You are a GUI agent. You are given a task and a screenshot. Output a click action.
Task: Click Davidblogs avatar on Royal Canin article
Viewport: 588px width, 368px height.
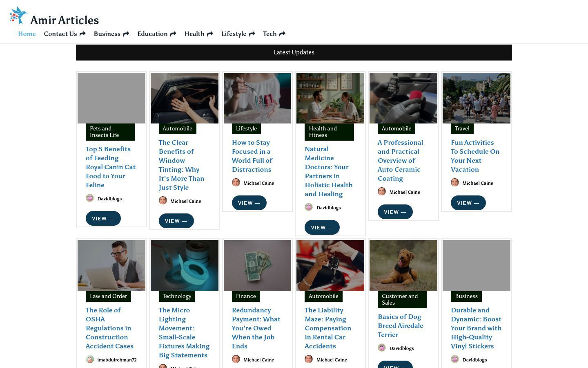pos(90,198)
